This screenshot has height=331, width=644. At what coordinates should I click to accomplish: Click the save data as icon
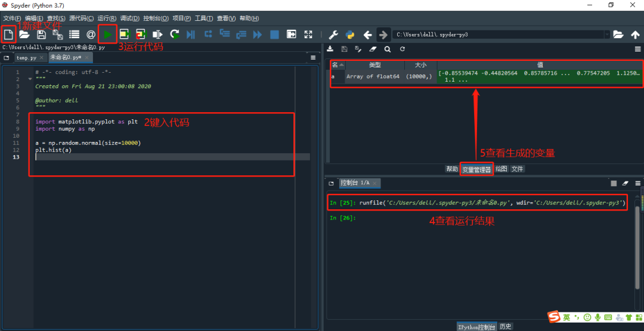[x=358, y=49]
